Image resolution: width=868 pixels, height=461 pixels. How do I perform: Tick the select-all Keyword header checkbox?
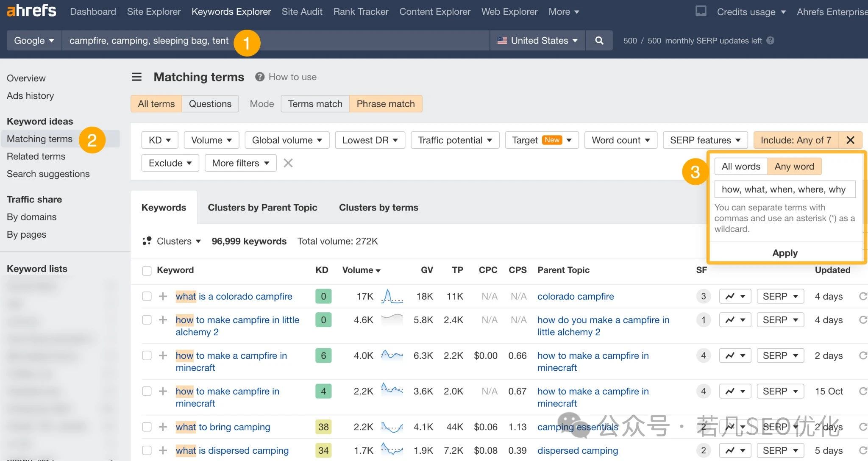147,271
